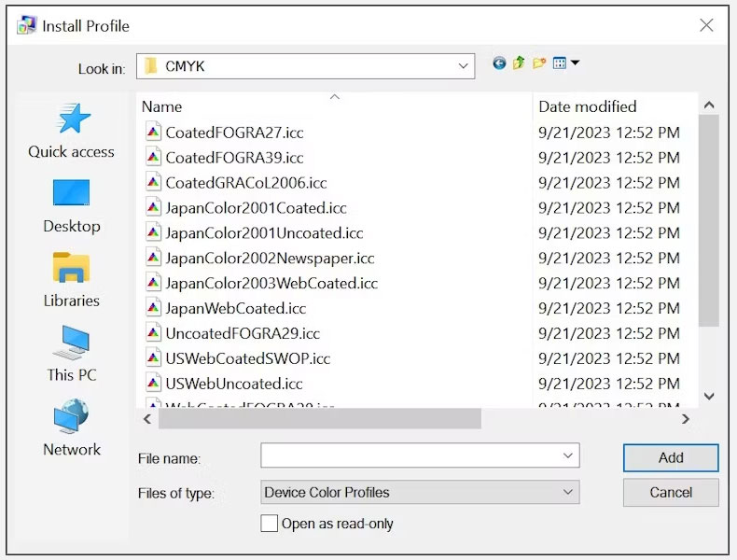Click the horizontal scrollbar thumb
This screenshot has height=560, width=737.
(x=320, y=418)
